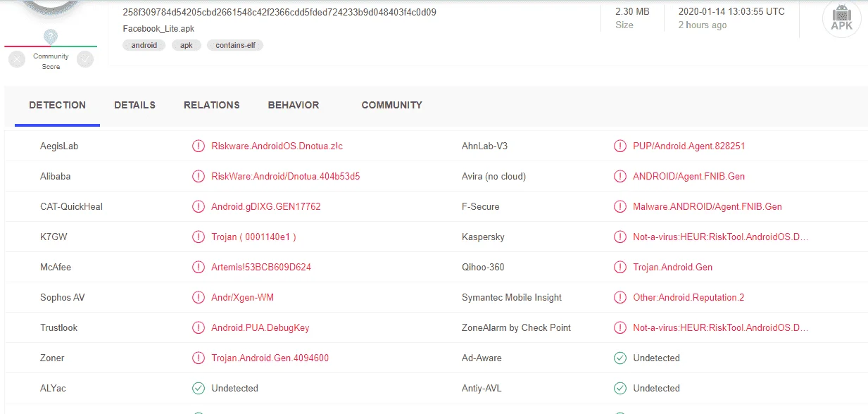Click the Ad-Aware engine name
868x414 pixels.
(x=482, y=358)
